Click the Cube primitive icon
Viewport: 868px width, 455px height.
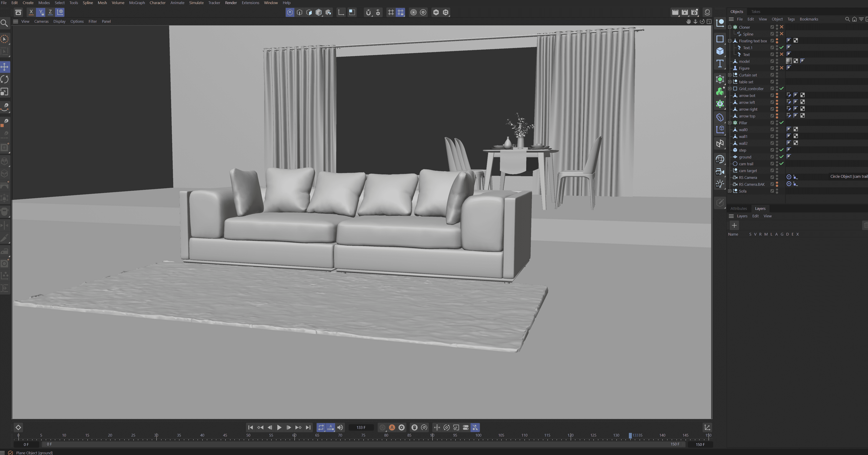(720, 51)
